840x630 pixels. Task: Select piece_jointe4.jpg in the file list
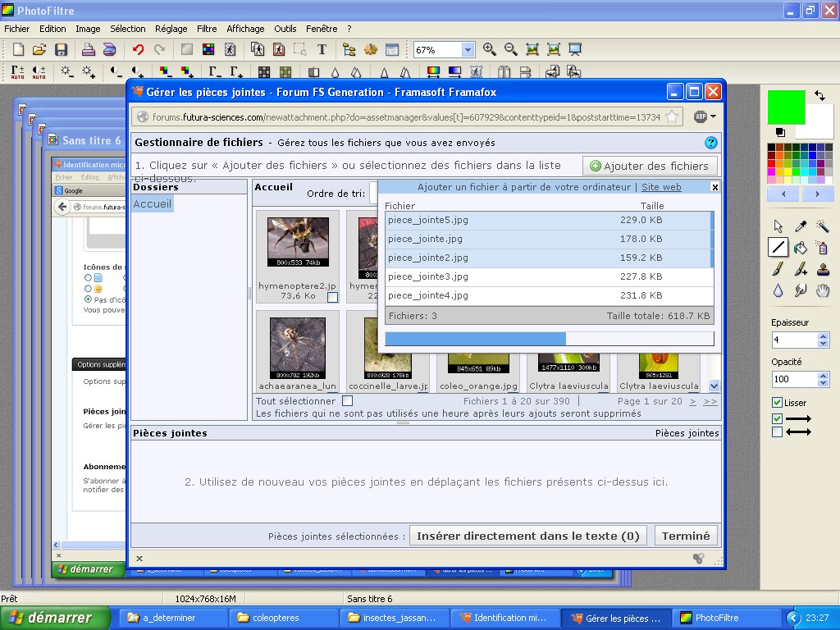pos(549,295)
